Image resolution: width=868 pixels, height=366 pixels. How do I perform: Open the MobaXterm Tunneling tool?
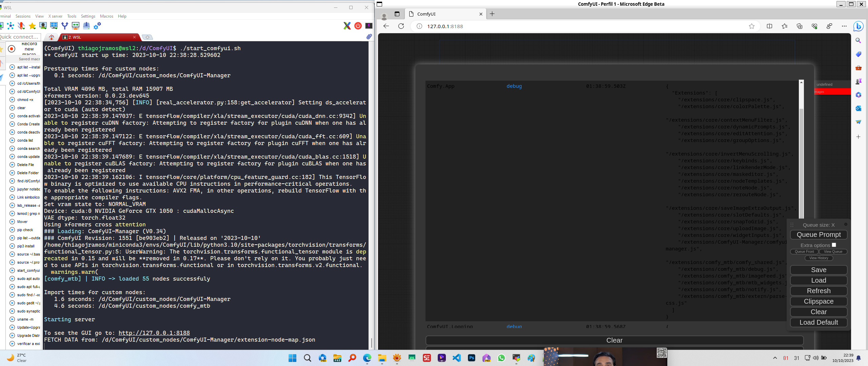tap(64, 25)
